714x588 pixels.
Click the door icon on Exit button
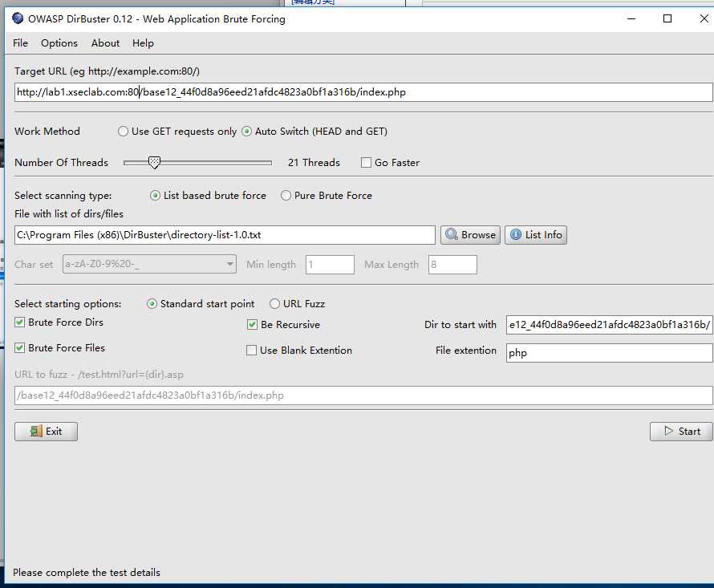(x=36, y=431)
